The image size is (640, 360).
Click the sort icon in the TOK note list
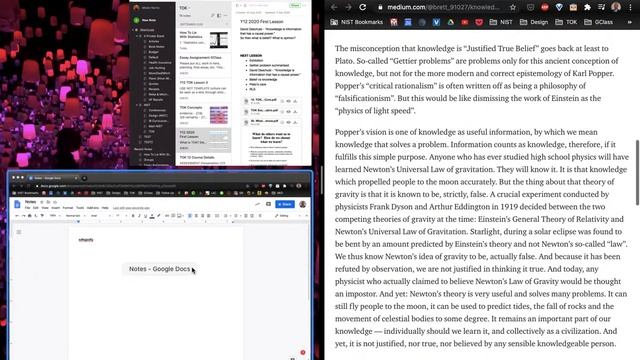(213, 16)
